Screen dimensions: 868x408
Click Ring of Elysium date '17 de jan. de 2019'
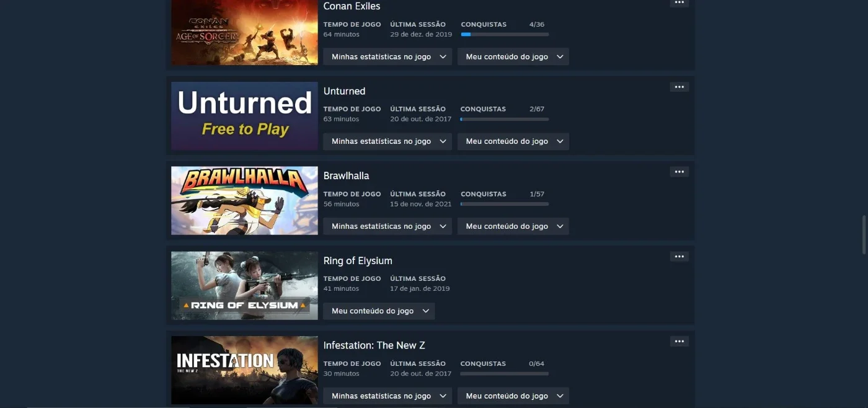click(420, 288)
